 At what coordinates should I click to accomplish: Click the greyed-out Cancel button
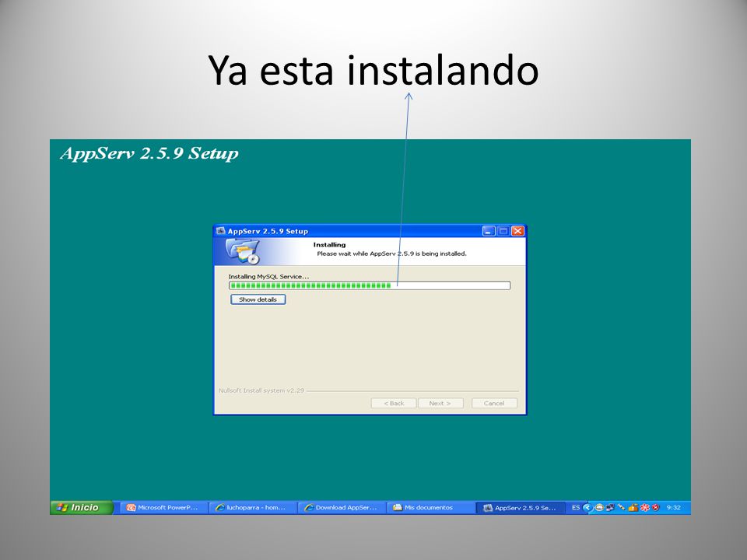pos(494,404)
